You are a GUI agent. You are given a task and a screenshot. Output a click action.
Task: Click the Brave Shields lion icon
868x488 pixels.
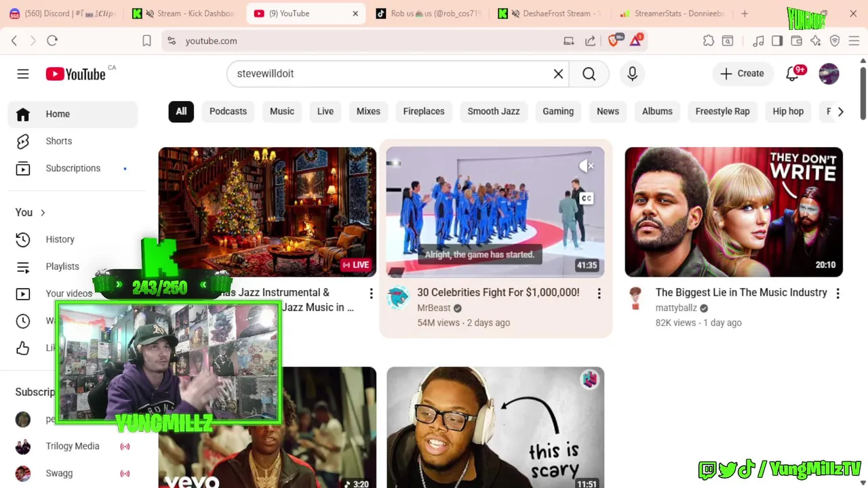point(614,41)
